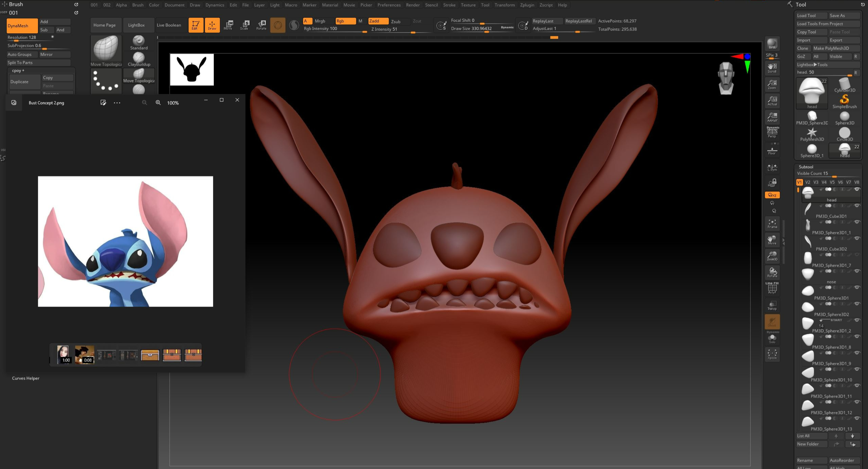
Task: Open the Xpose icon
Action: click(772, 354)
